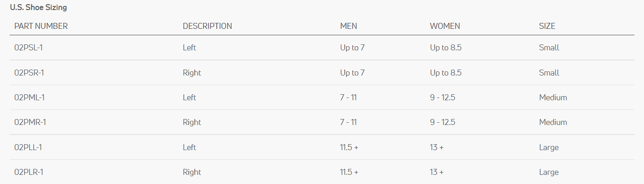Click the Small size cell for 02PSL-1
Screen dimensions: 644x184
[549, 48]
